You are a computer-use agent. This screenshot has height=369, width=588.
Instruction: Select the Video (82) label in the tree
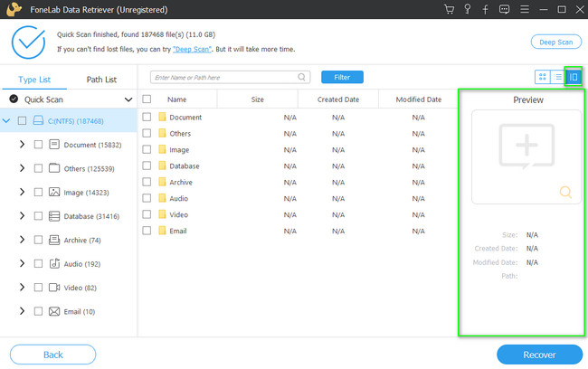80,288
